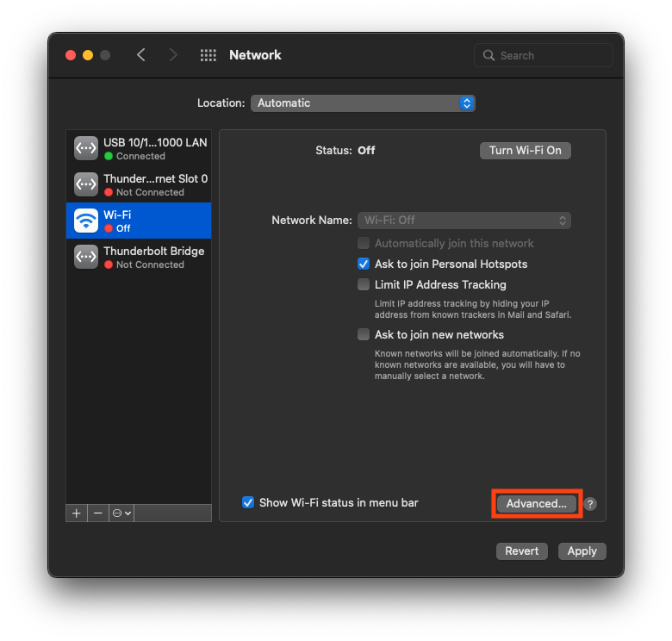
Task: Select USB 10/100/1000 LAN network service
Action: coord(139,148)
